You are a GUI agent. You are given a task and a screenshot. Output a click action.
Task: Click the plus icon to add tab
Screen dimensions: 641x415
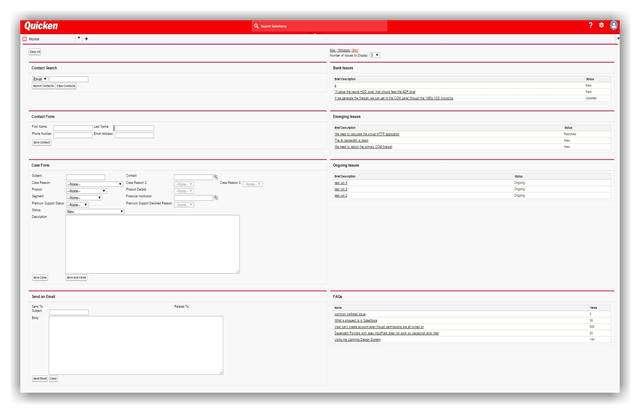(86, 39)
